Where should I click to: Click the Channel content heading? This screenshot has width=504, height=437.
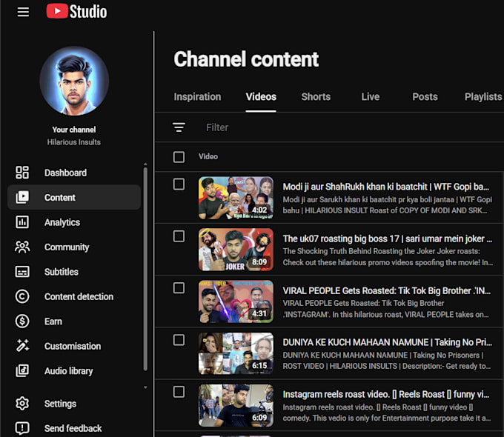click(246, 59)
